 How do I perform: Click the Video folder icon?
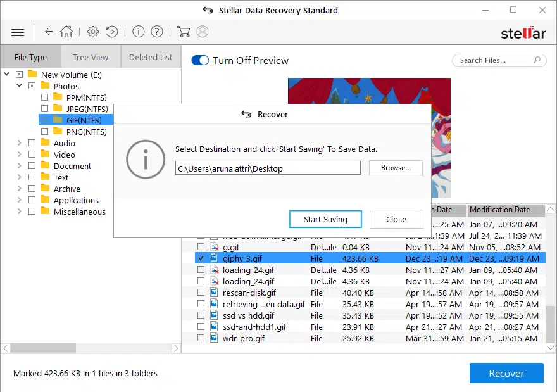pyautogui.click(x=45, y=154)
